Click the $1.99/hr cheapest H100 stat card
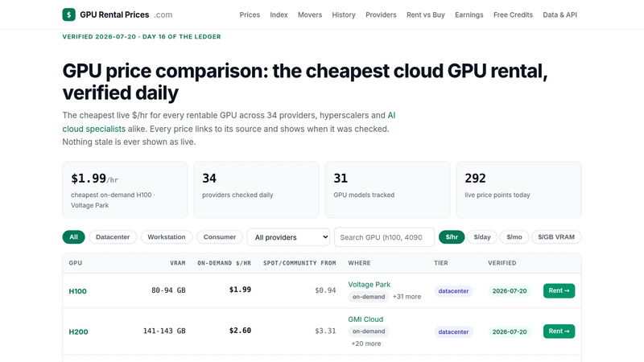The image size is (644, 362). [125, 190]
